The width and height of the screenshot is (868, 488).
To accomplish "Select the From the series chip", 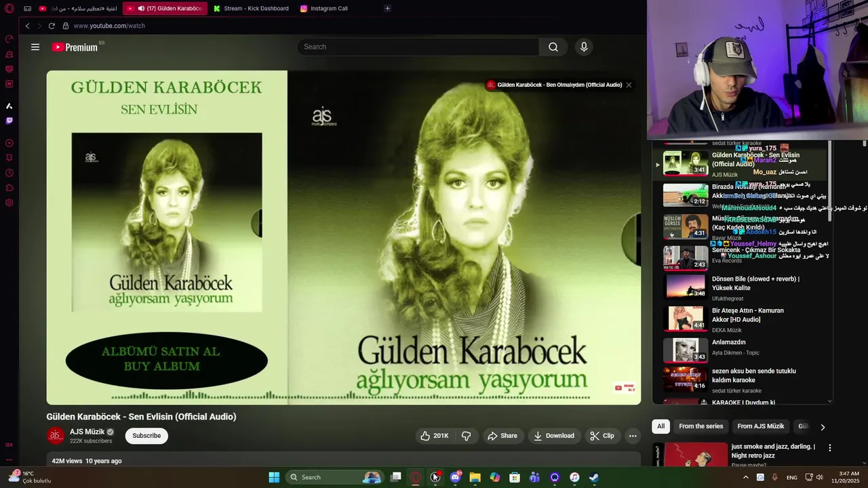I will pyautogui.click(x=701, y=426).
